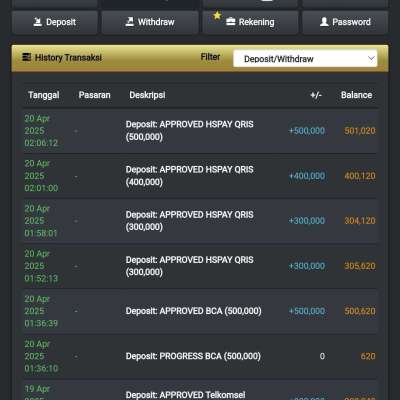This screenshot has height=400, width=400.
Task: Click the History Transaksi list icon
Action: click(x=27, y=57)
